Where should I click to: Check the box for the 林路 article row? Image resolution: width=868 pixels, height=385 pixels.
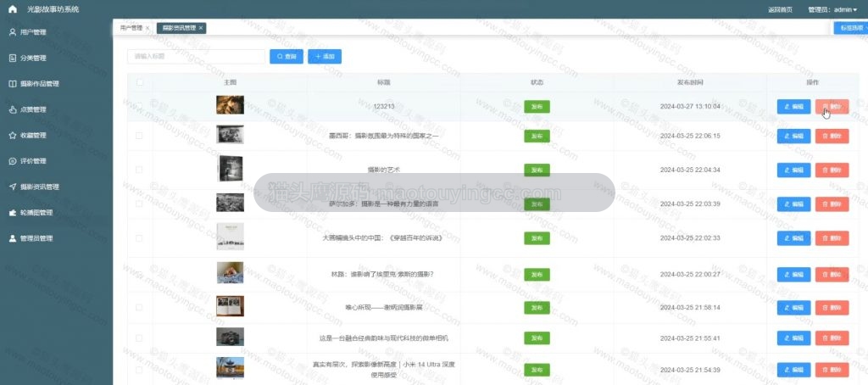click(139, 274)
